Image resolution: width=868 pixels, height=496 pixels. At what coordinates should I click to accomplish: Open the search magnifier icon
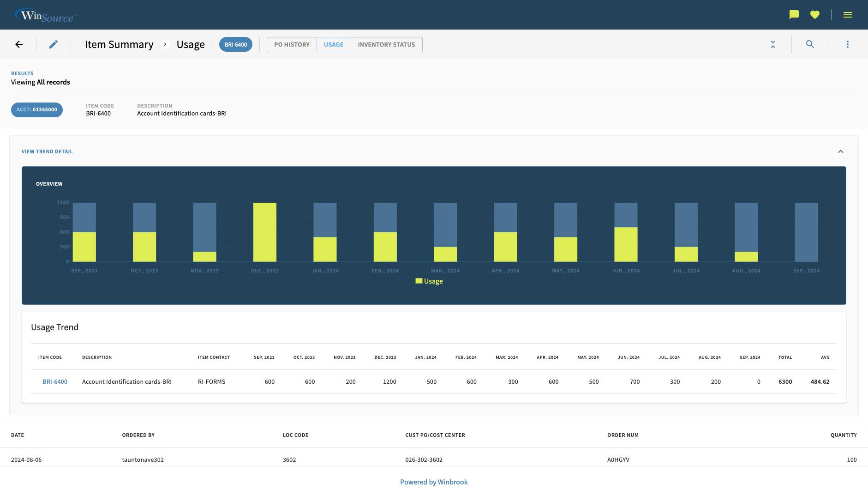[810, 44]
